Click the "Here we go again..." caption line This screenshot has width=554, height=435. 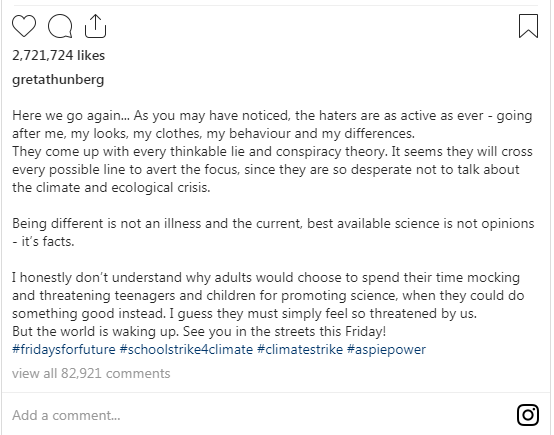point(272,116)
